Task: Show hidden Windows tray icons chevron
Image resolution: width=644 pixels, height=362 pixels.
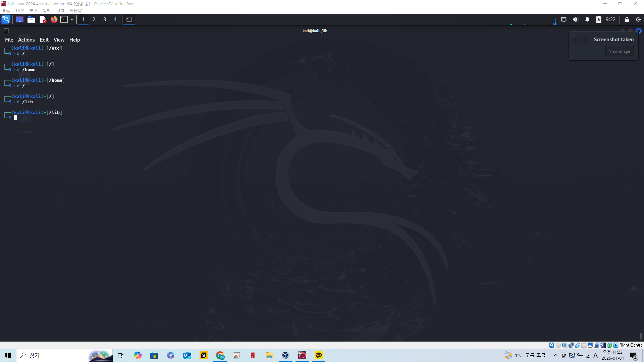Action: coord(556,355)
